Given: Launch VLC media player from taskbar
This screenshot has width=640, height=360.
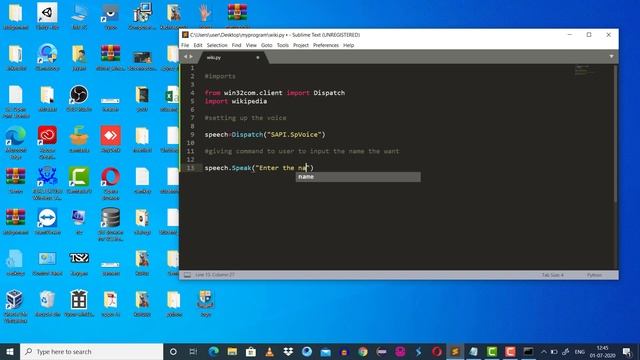Looking at the screenshot, I should click(269, 351).
